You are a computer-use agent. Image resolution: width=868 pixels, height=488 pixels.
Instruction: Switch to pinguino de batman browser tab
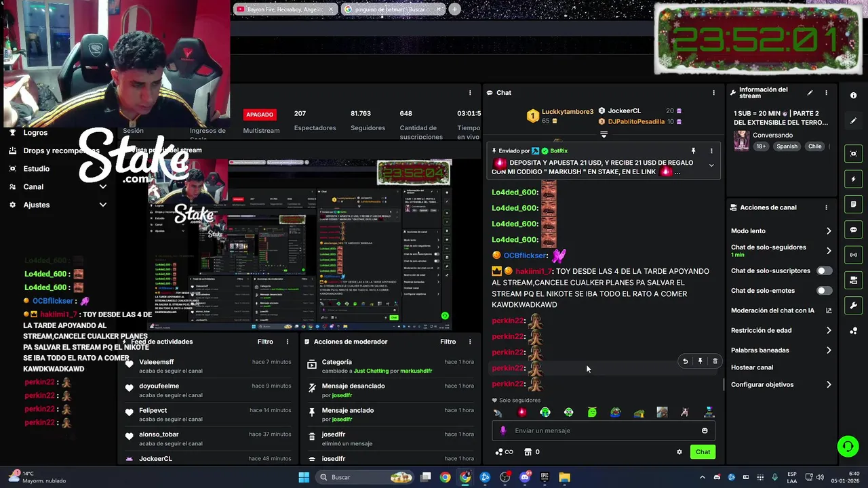pyautogui.click(x=393, y=9)
